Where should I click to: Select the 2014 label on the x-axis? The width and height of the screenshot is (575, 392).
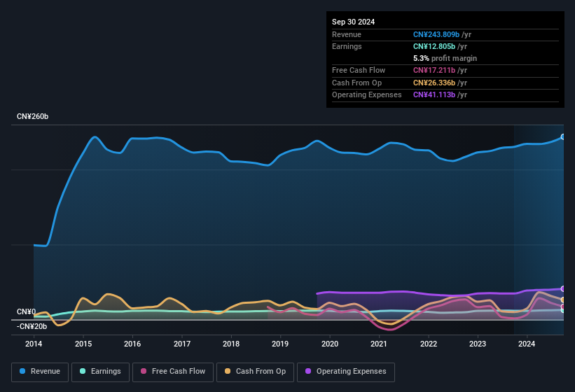[34, 344]
